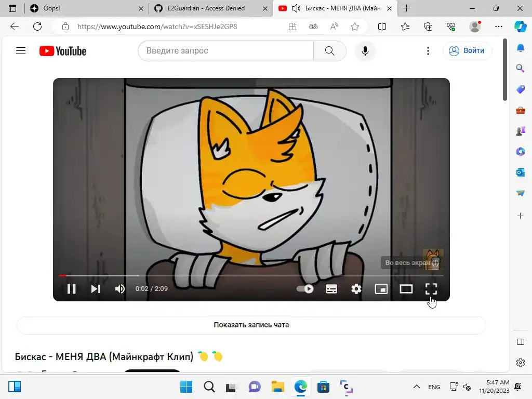Open Microsoft 365 in the sidebar

point(521,152)
